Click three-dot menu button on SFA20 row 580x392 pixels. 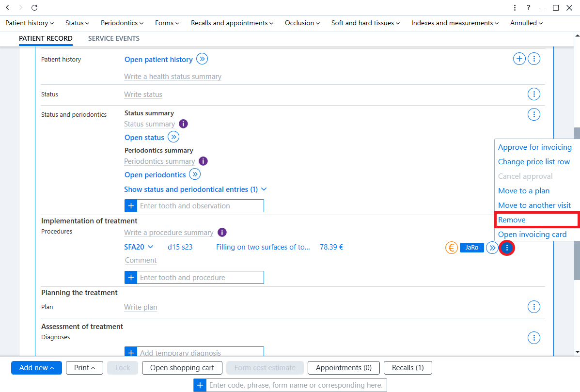click(507, 248)
